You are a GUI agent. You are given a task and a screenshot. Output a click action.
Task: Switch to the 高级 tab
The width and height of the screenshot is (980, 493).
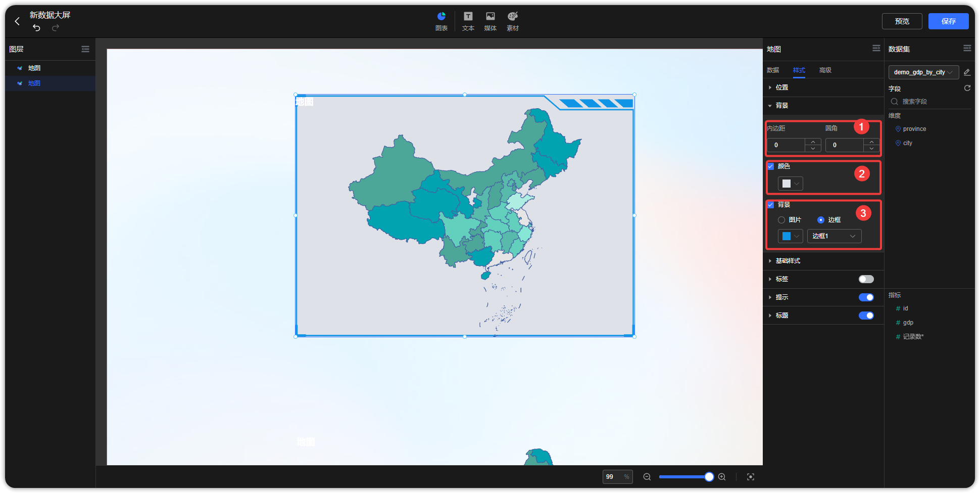click(x=825, y=70)
